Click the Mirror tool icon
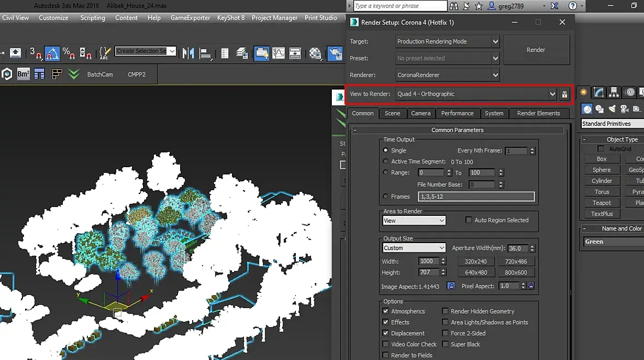This screenshot has height=360, width=644. pyautogui.click(x=188, y=52)
